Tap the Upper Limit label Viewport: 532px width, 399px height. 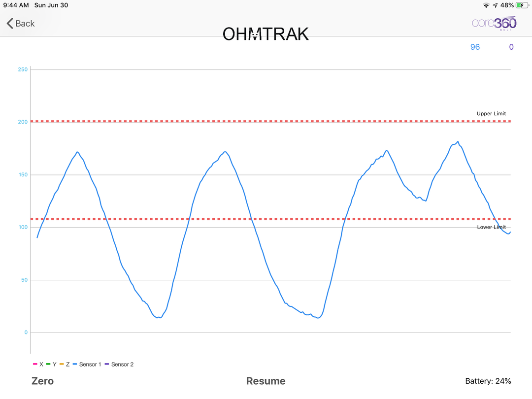click(491, 114)
